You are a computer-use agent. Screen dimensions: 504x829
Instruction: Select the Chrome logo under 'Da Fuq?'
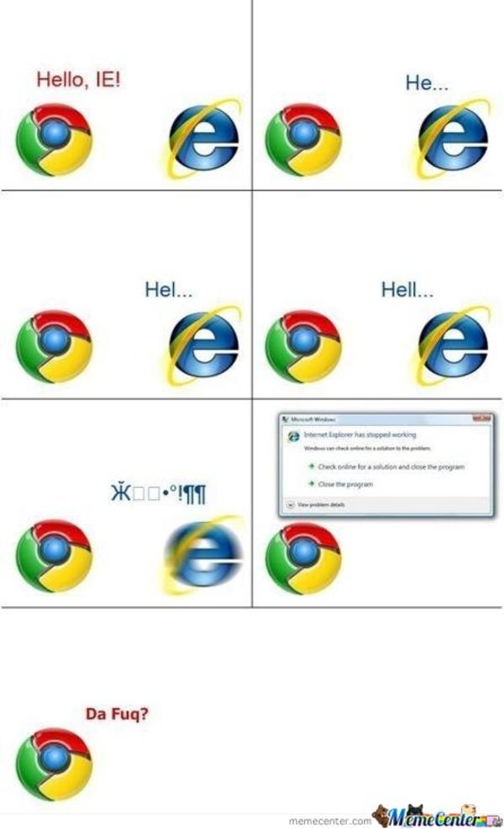[x=54, y=764]
